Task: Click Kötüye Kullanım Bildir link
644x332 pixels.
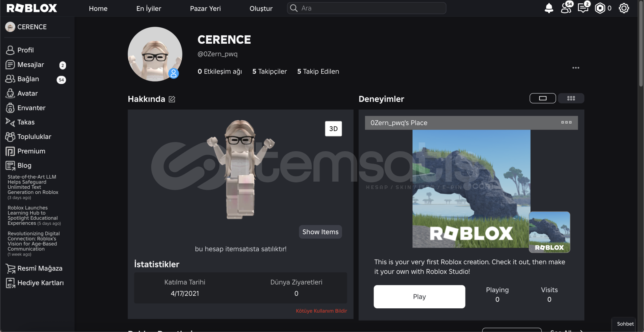Action: pos(321,311)
